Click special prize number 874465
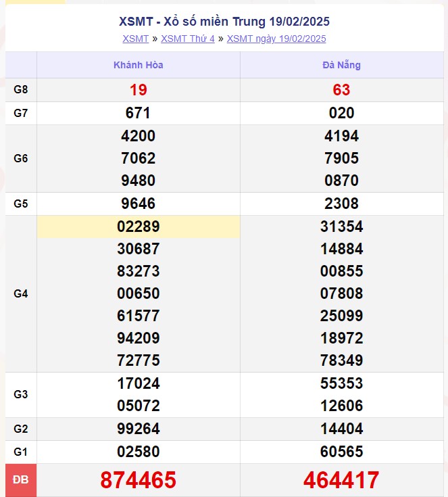The width and height of the screenshot is (448, 497). click(x=138, y=480)
